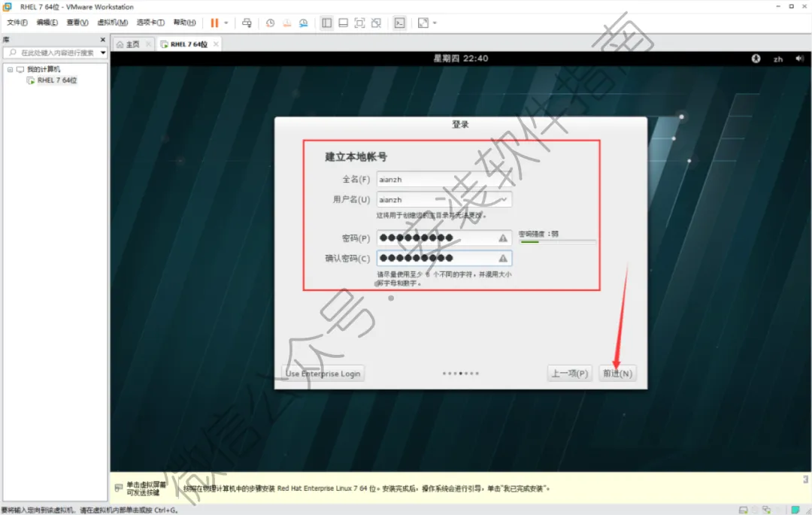This screenshot has width=812, height=515.
Task: Open the 帮助(H) menu
Action: tap(184, 23)
